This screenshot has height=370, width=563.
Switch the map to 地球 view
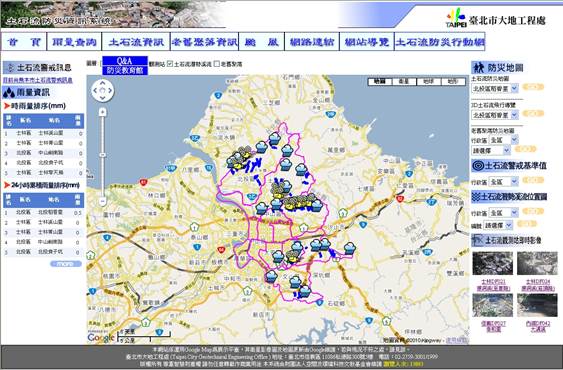pyautogui.click(x=428, y=82)
